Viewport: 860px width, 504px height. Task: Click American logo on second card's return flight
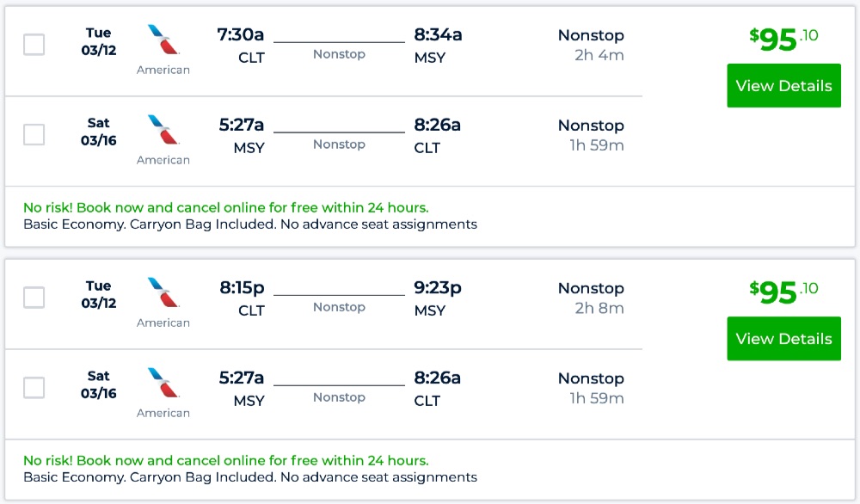coord(163,384)
